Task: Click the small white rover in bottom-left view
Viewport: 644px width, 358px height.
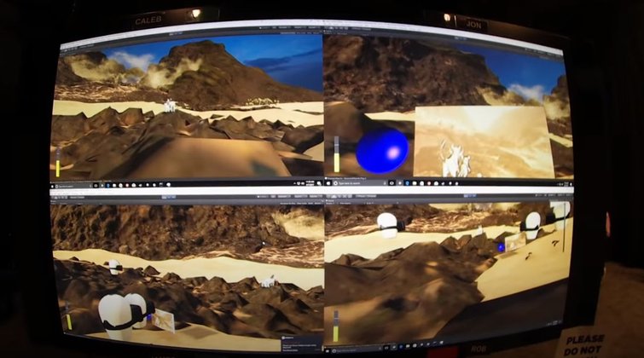Action: pos(267,280)
